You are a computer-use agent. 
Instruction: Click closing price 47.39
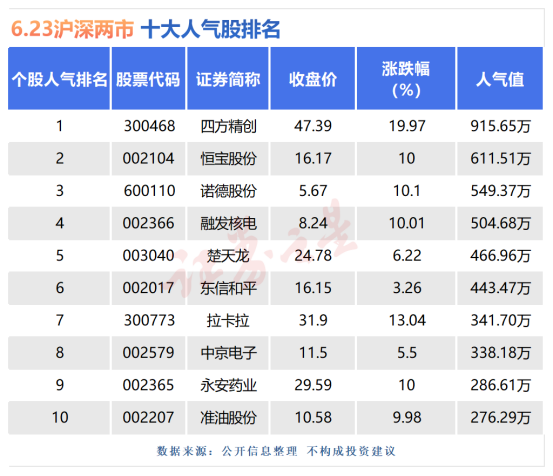[x=313, y=126]
